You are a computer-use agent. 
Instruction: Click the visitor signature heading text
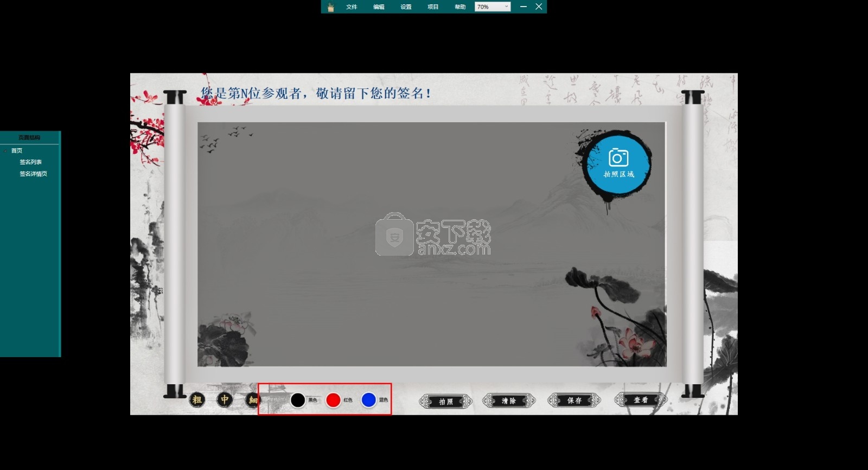pyautogui.click(x=316, y=93)
